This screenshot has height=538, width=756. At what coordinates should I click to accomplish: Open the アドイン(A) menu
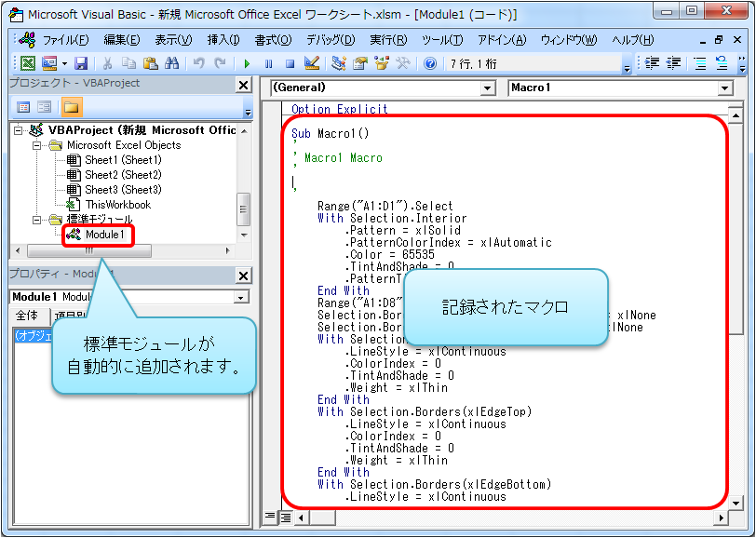point(502,40)
